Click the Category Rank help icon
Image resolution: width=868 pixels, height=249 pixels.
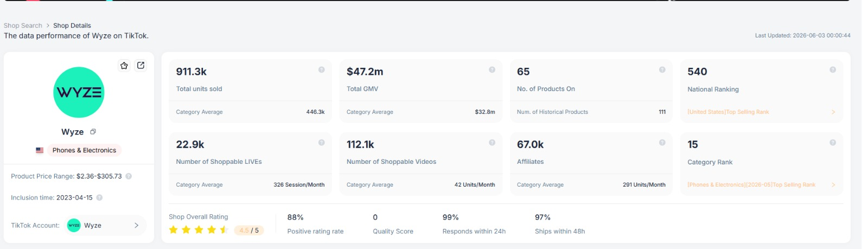click(x=833, y=143)
